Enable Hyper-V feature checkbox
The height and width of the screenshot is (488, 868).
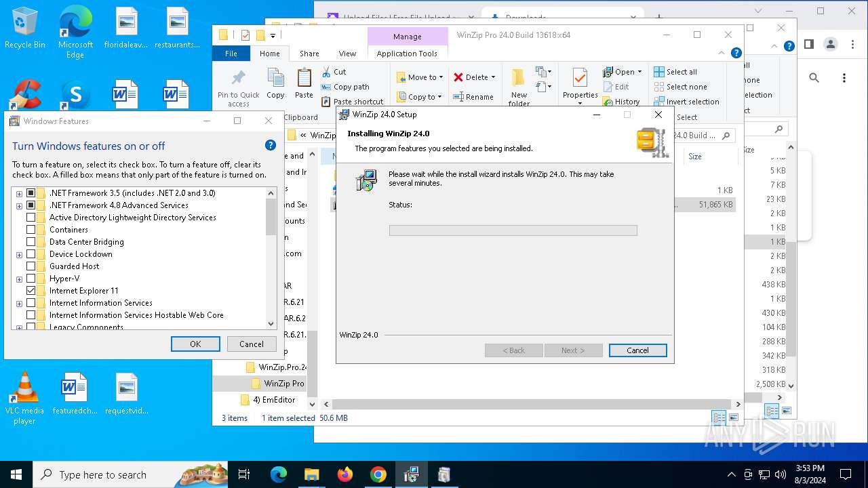point(31,279)
